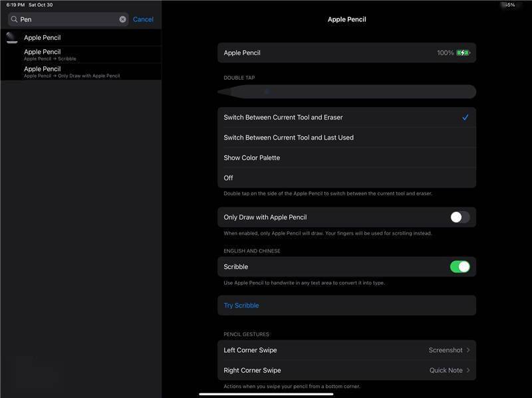Tap the blue checkmark on Eraser option

point(465,118)
